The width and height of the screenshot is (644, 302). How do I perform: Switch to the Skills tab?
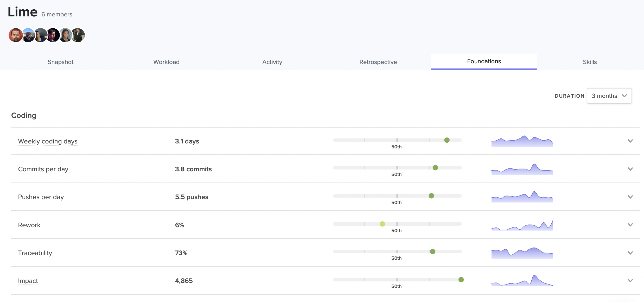click(x=590, y=62)
